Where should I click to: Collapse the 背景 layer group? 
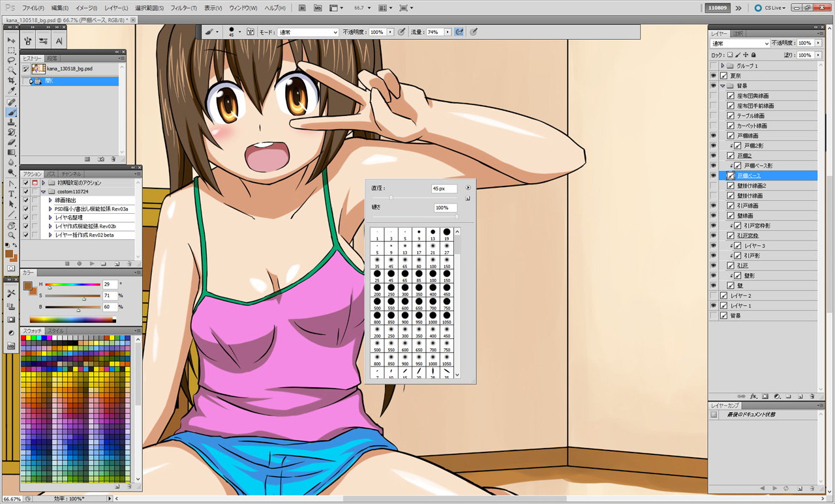pos(723,86)
